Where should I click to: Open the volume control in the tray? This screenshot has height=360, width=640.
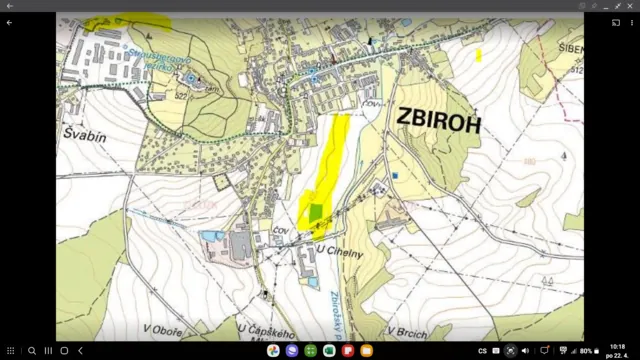[x=526, y=351]
